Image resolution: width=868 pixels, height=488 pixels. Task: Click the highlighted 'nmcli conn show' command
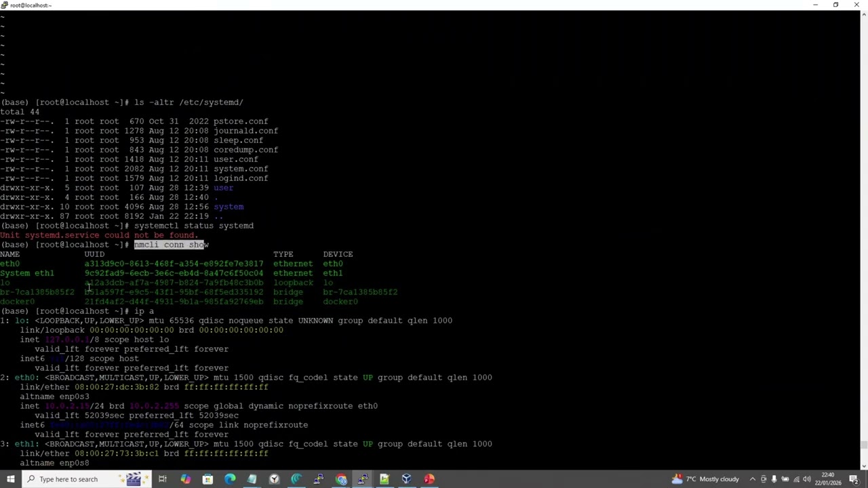click(172, 245)
